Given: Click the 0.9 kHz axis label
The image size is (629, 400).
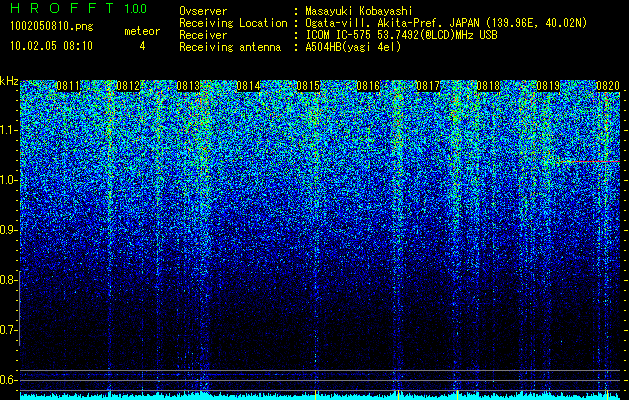Looking at the screenshot, I should 8,230.
